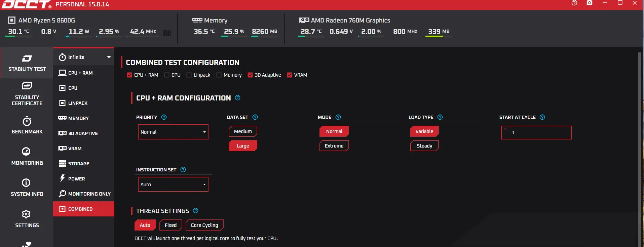Enable the Memory test checkbox

[x=219, y=75]
